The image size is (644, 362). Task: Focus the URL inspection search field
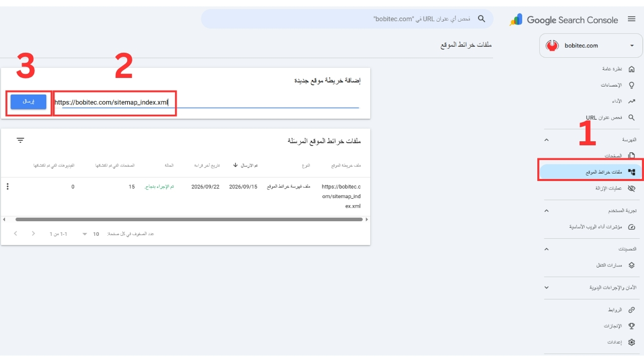[347, 19]
